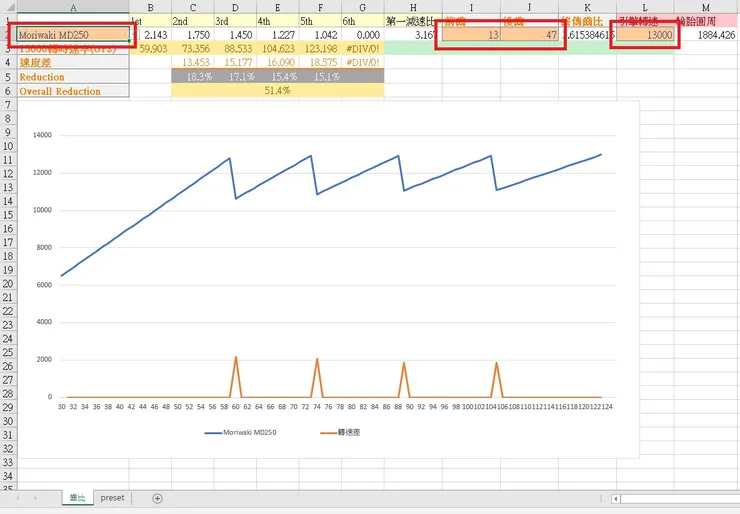The width and height of the screenshot is (740, 514).
Task: Click the previous sheet navigation arrow
Action: click(18, 498)
